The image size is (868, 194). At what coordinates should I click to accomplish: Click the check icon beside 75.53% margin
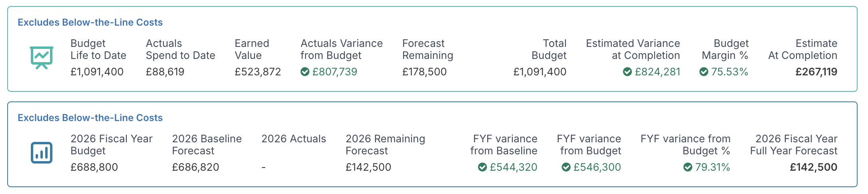click(x=704, y=72)
